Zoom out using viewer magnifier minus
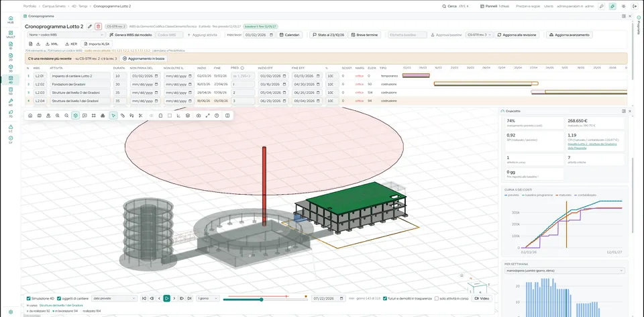 click(66, 116)
